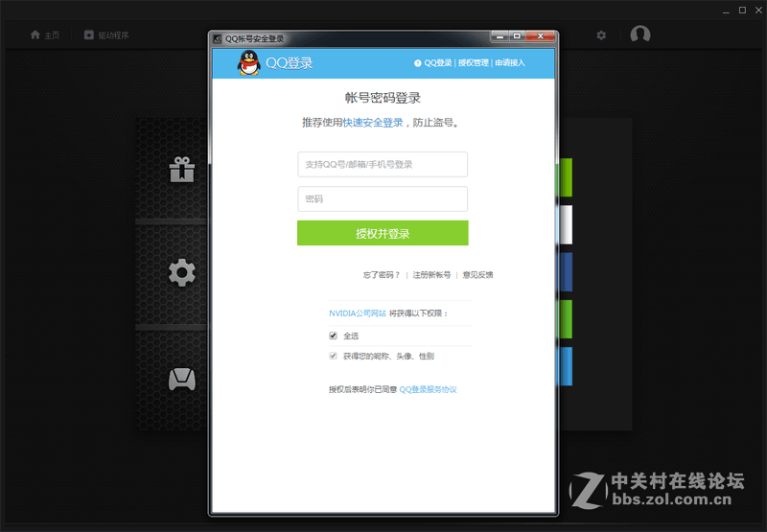This screenshot has height=532, width=767.
Task: Open 注册新帐号 link
Action: [431, 275]
